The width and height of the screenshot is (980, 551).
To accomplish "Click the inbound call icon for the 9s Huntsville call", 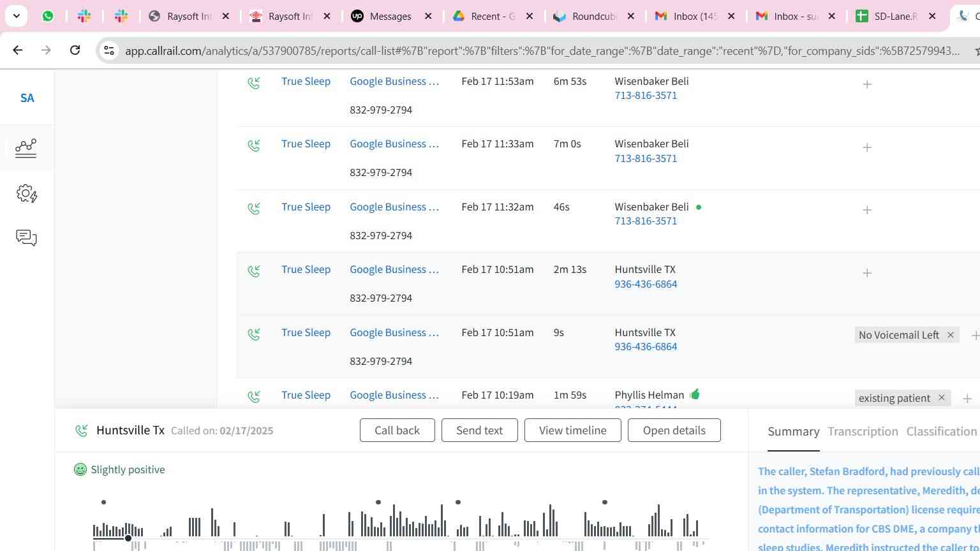I will [x=254, y=334].
